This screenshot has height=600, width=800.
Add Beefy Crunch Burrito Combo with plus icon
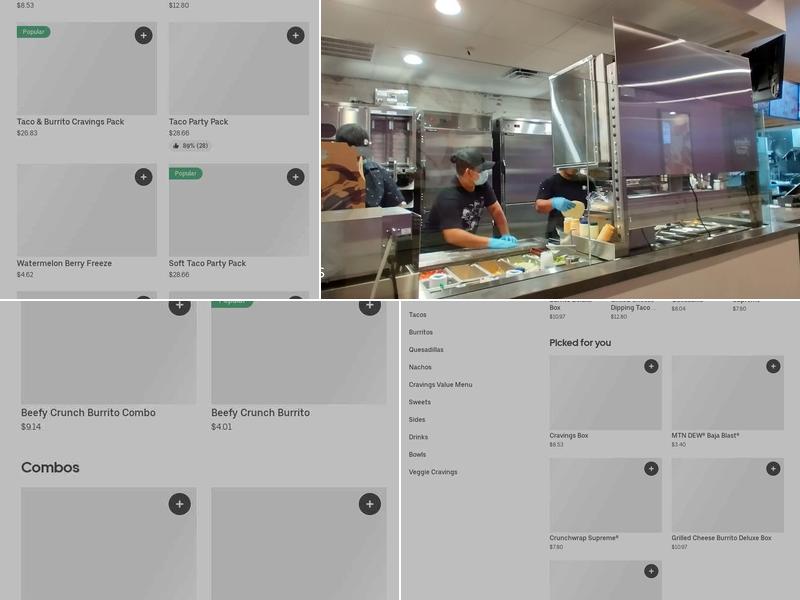pos(180,306)
